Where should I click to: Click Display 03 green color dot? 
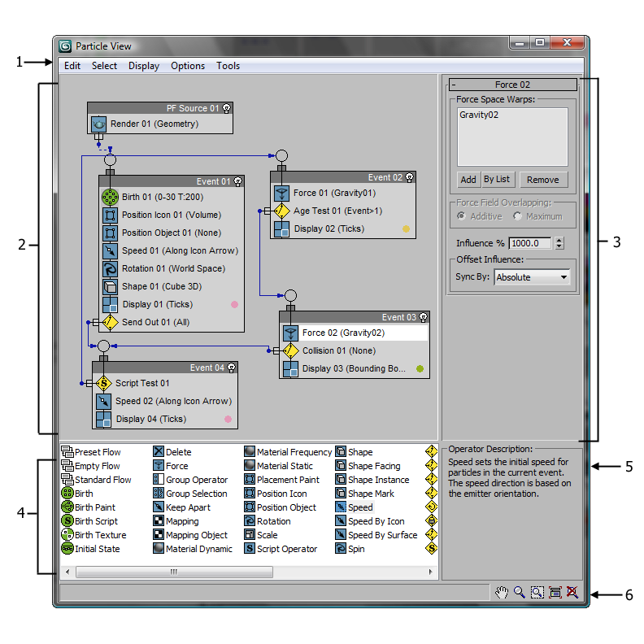click(420, 368)
